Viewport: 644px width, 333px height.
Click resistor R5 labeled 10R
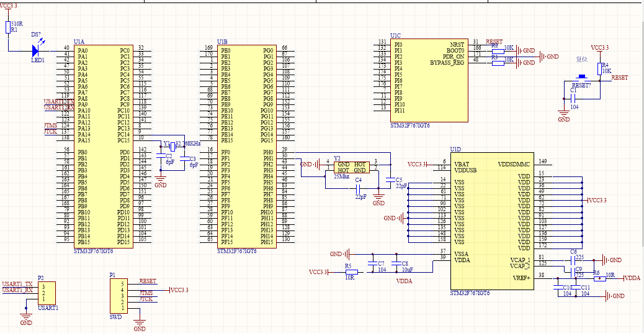point(349,272)
